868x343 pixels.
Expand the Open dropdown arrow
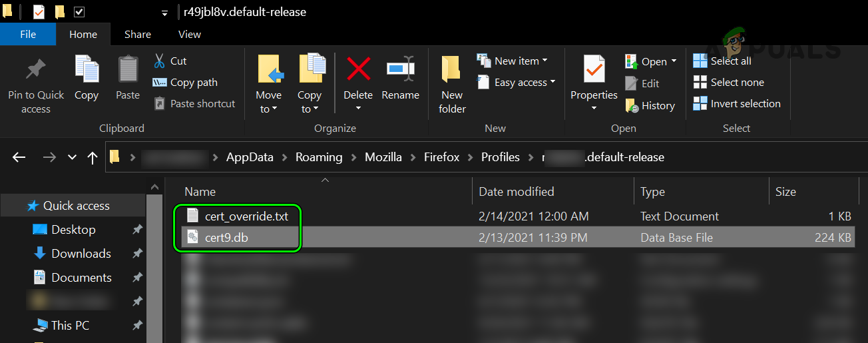[674, 61]
